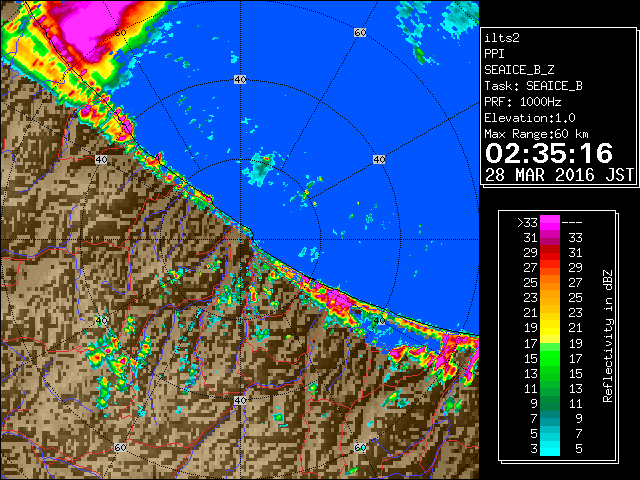Click the "40" range label on the northeast radial over sea
Viewport: 640px width, 480px height.
coord(379,159)
